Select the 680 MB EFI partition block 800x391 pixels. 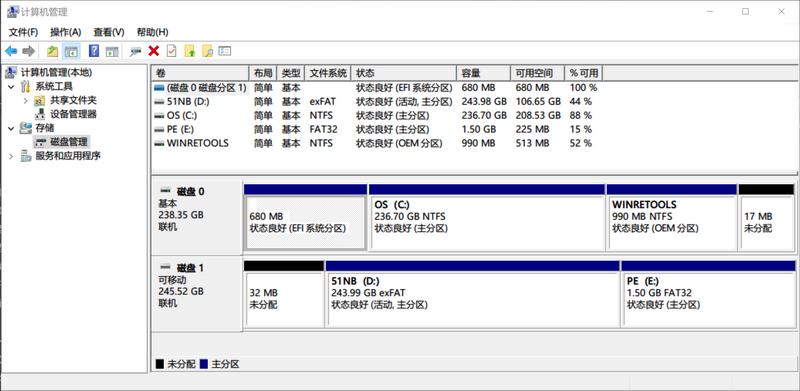click(x=306, y=217)
